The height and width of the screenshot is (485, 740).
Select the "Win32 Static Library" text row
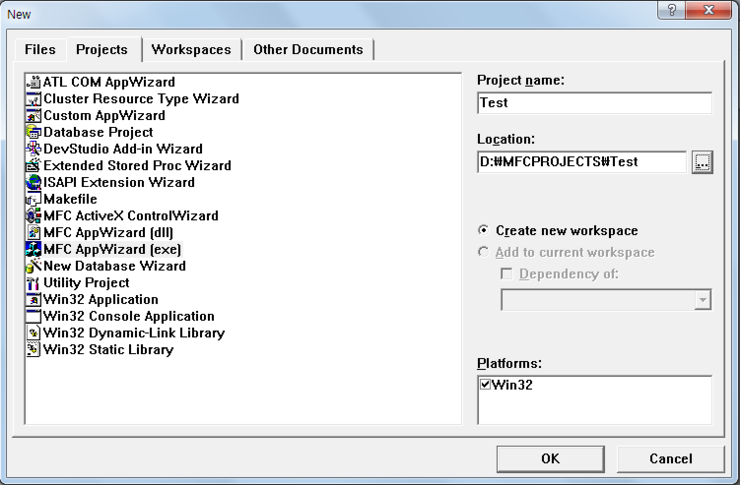[x=109, y=350]
